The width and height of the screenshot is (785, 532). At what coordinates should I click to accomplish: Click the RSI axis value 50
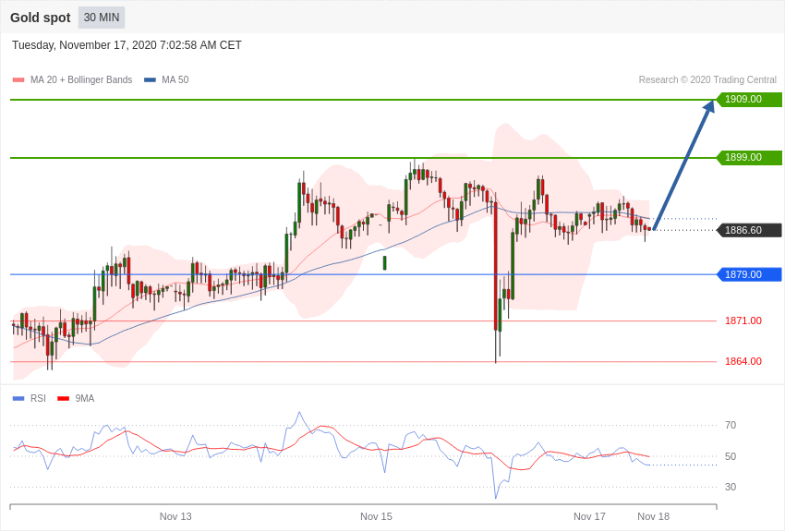[731, 456]
